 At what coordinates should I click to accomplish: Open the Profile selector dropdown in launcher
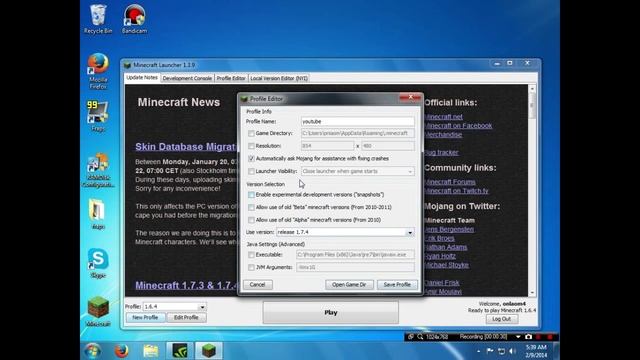coord(202,307)
